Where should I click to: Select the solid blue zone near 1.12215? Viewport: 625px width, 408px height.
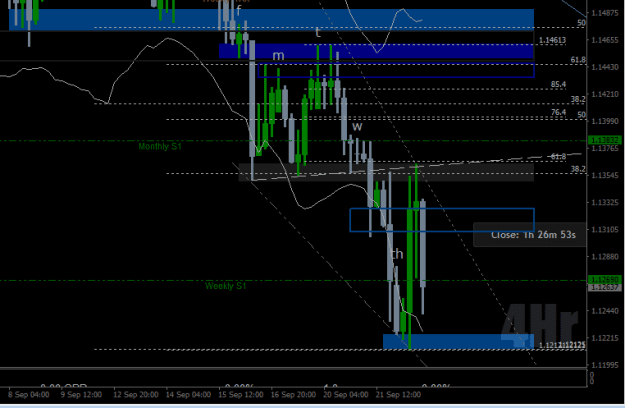[x=458, y=342]
